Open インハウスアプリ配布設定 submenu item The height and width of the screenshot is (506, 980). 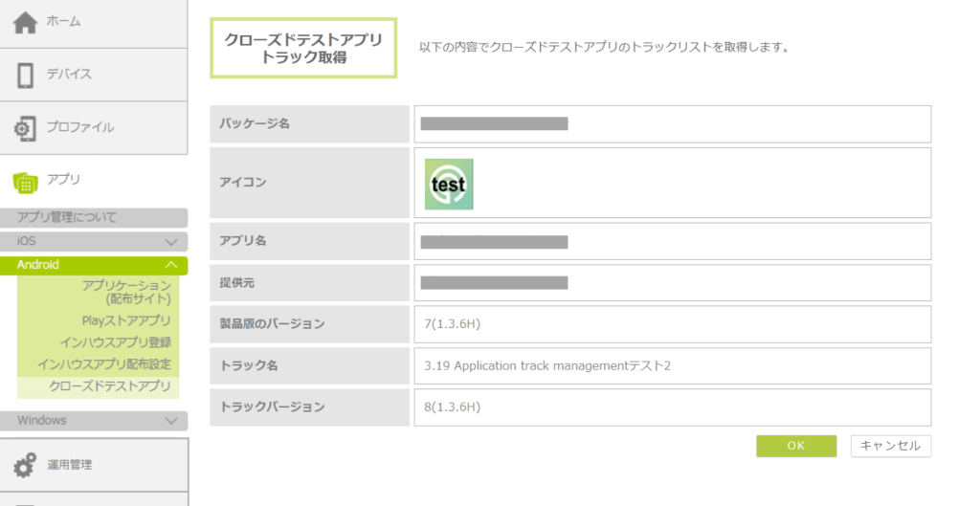click(103, 364)
